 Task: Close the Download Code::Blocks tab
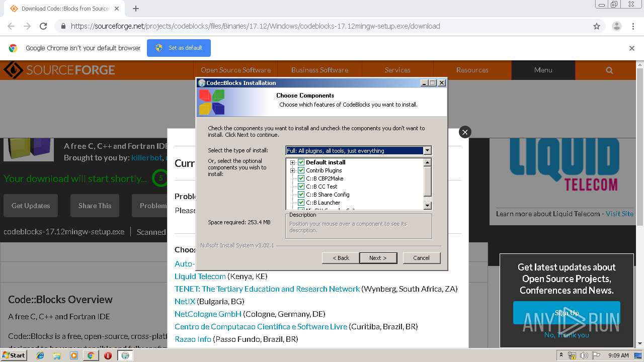point(117,9)
